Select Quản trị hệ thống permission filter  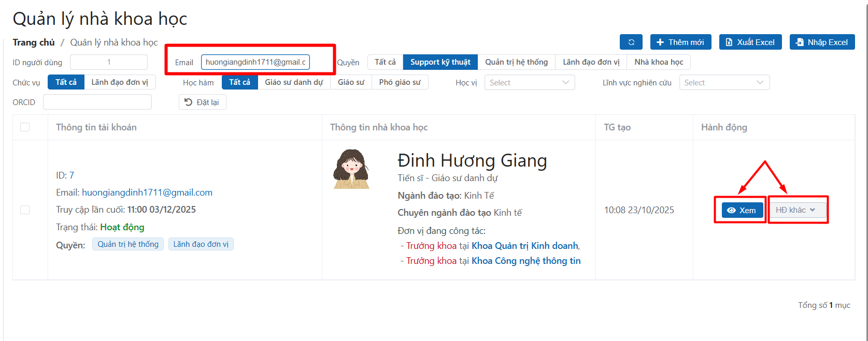tap(516, 62)
